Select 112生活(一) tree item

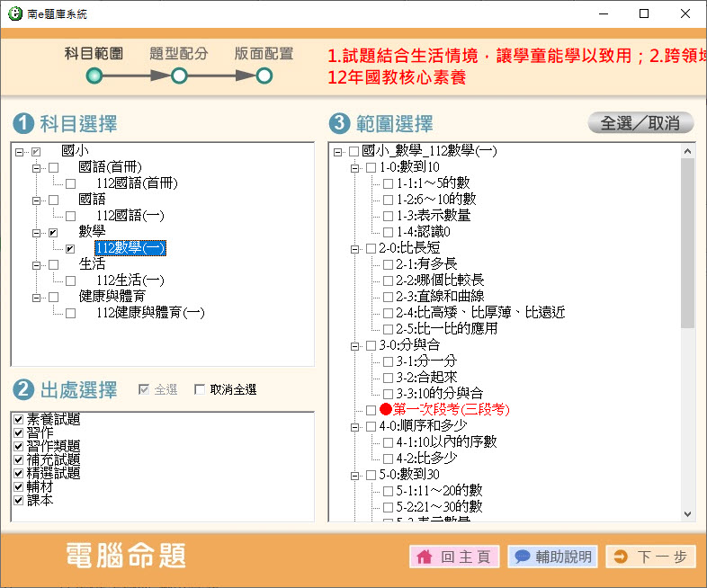(x=130, y=281)
